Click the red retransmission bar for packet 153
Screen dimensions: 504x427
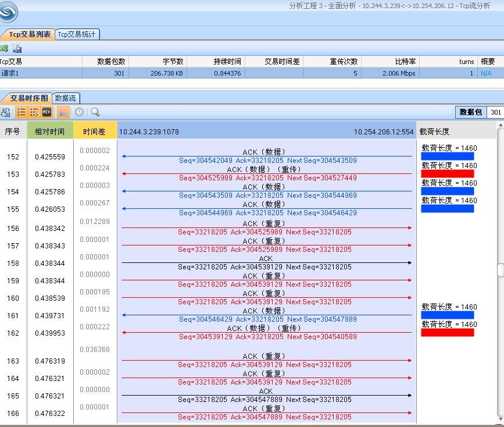pyautogui.click(x=448, y=174)
